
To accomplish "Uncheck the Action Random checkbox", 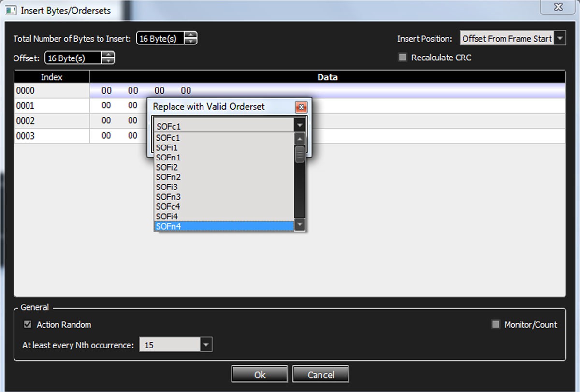I will click(28, 325).
